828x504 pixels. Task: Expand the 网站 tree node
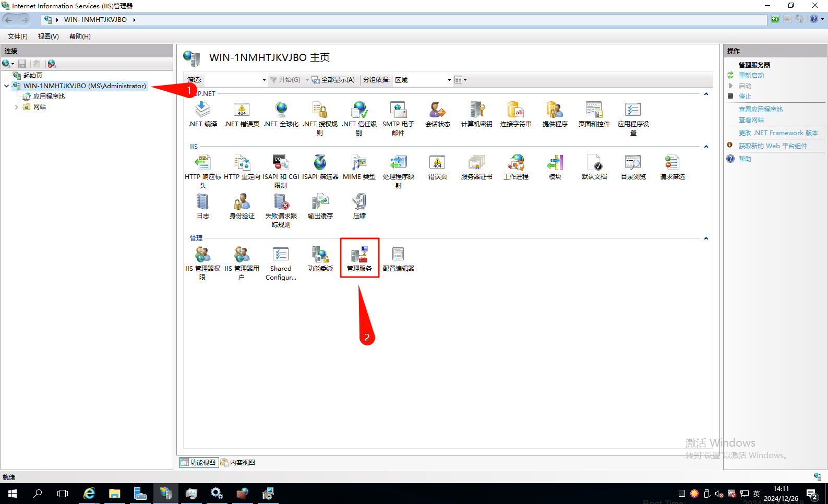17,107
